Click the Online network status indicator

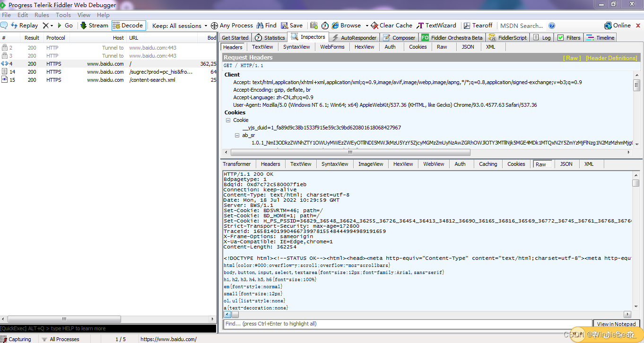pyautogui.click(x=618, y=26)
